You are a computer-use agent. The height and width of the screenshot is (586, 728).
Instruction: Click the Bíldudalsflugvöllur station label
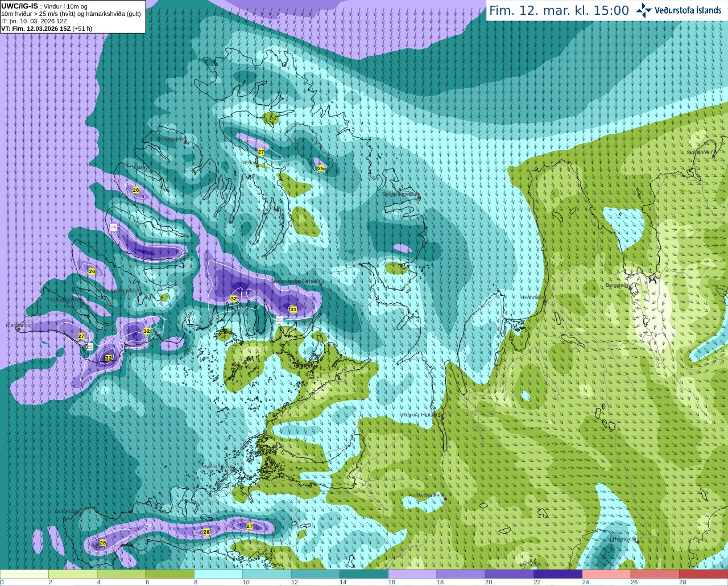click(x=117, y=290)
